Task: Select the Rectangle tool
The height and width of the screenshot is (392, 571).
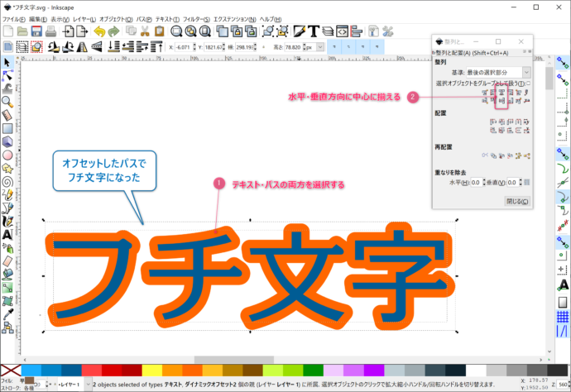Action: [x=7, y=128]
